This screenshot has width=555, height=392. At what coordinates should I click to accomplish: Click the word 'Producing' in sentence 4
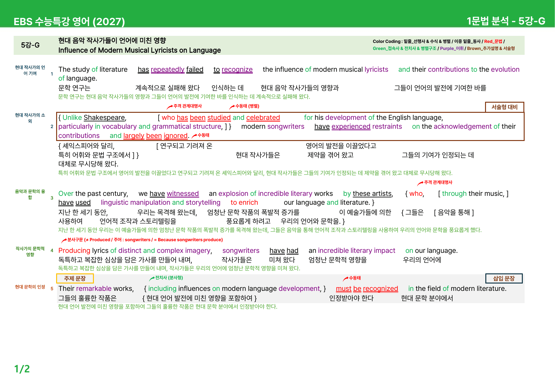click(74, 251)
